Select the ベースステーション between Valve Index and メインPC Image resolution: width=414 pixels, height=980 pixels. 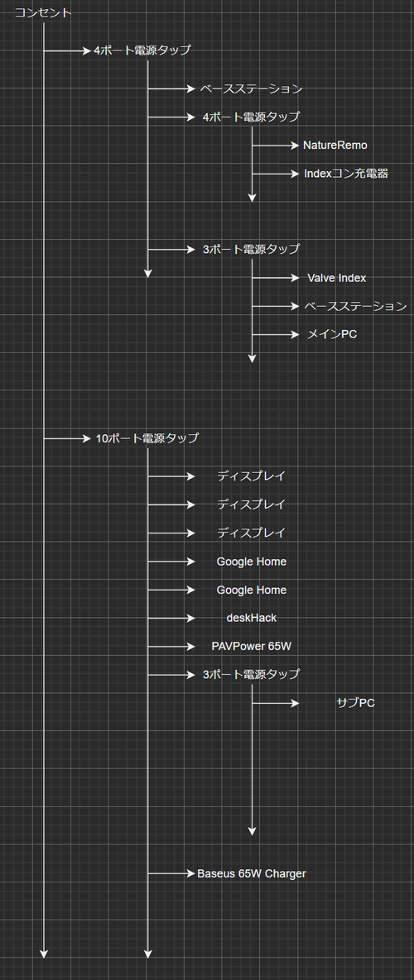pos(355,306)
